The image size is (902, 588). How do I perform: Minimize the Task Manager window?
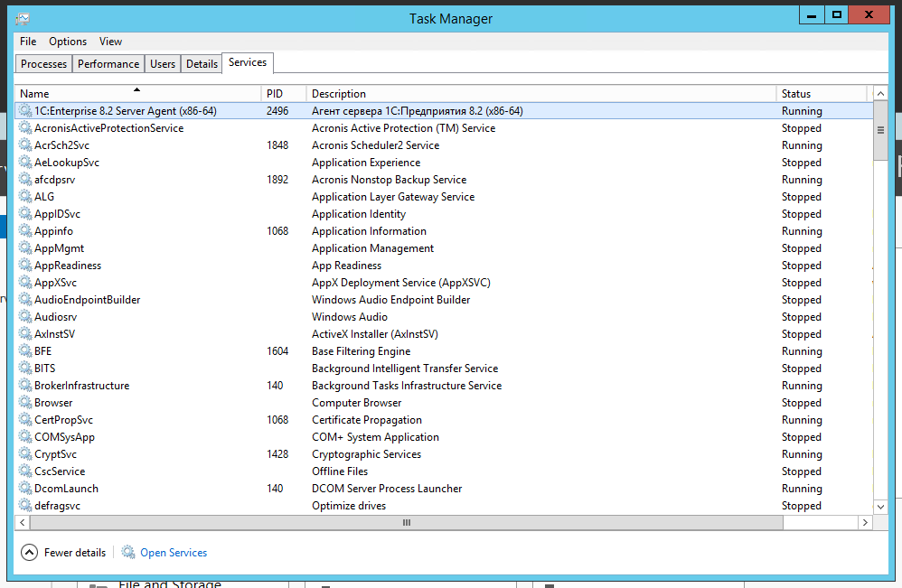812,15
